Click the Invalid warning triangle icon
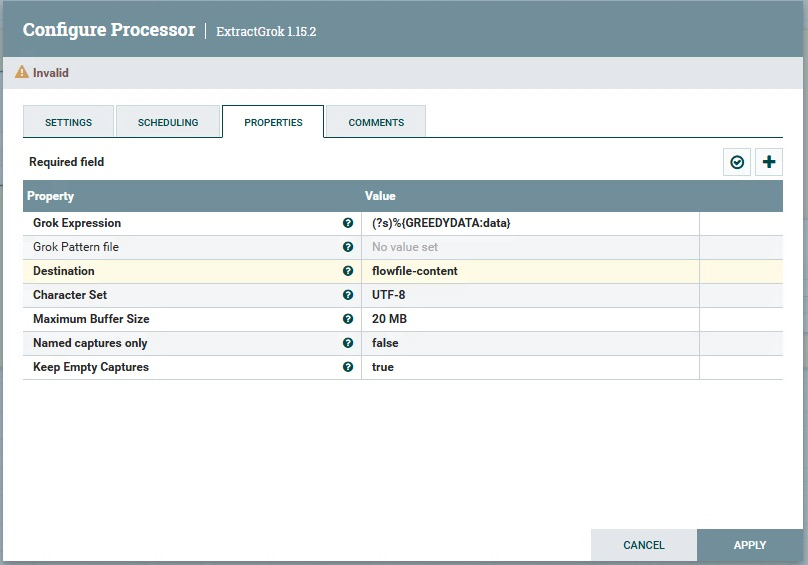 [x=22, y=72]
